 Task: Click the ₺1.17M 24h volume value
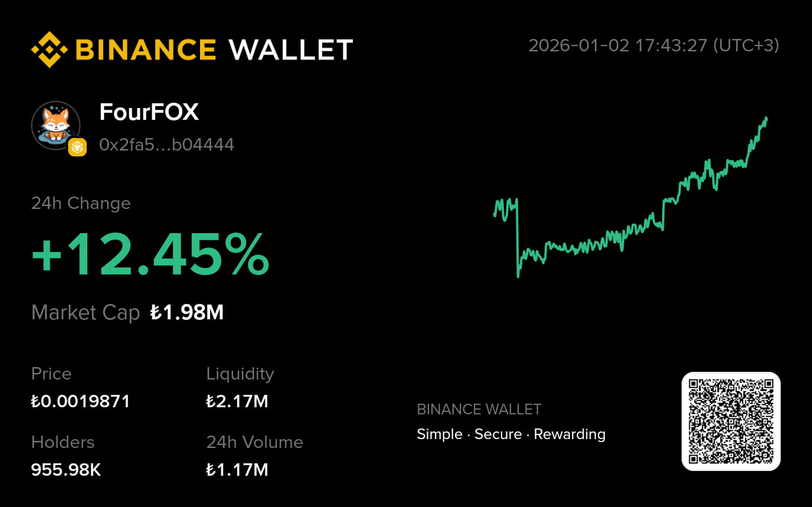(237, 470)
